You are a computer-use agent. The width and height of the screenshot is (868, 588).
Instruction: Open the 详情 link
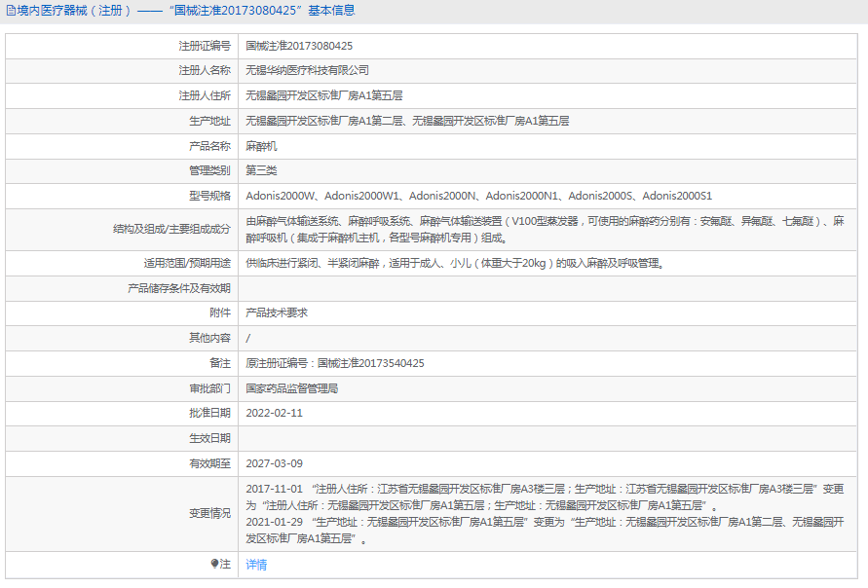click(x=256, y=565)
